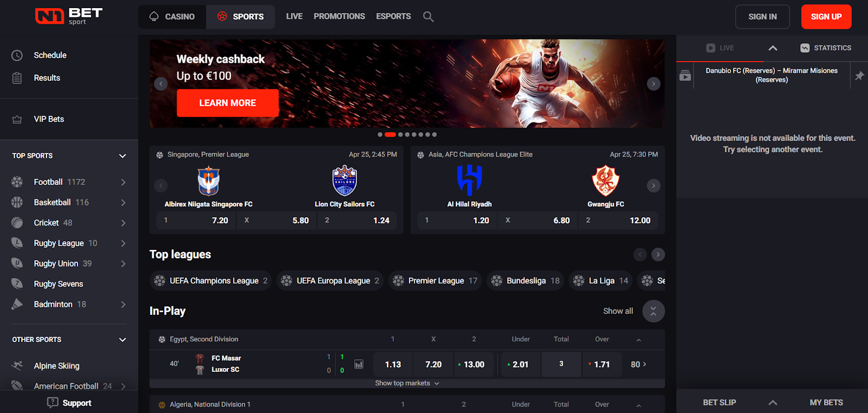This screenshot has height=413, width=868.
Task: Collapse the Egypt Second Division league row
Action: pos(639,340)
